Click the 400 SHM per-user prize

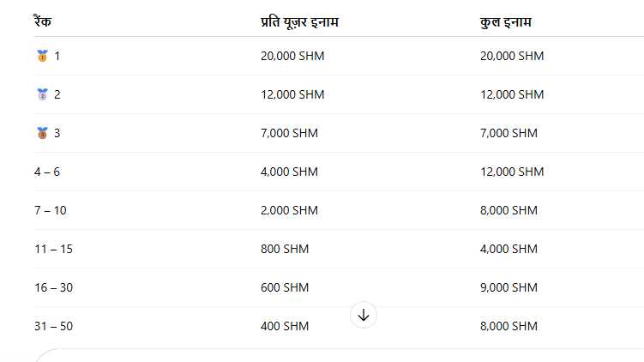[x=285, y=326]
